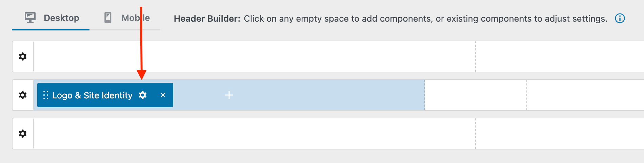This screenshot has width=644, height=163.
Task: Click the phone icon on the Mobile tab
Action: click(108, 18)
